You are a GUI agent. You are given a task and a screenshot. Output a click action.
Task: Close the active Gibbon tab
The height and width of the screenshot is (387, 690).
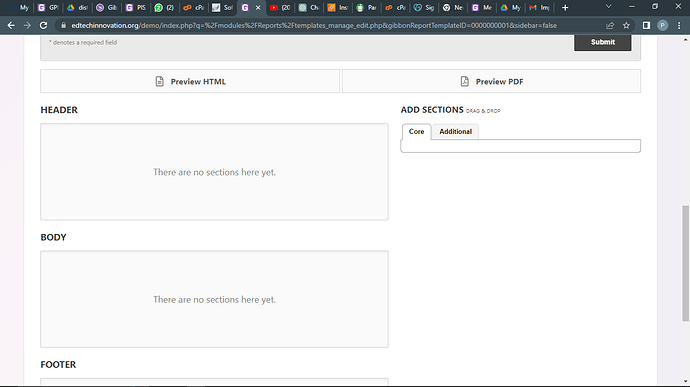[x=258, y=7]
